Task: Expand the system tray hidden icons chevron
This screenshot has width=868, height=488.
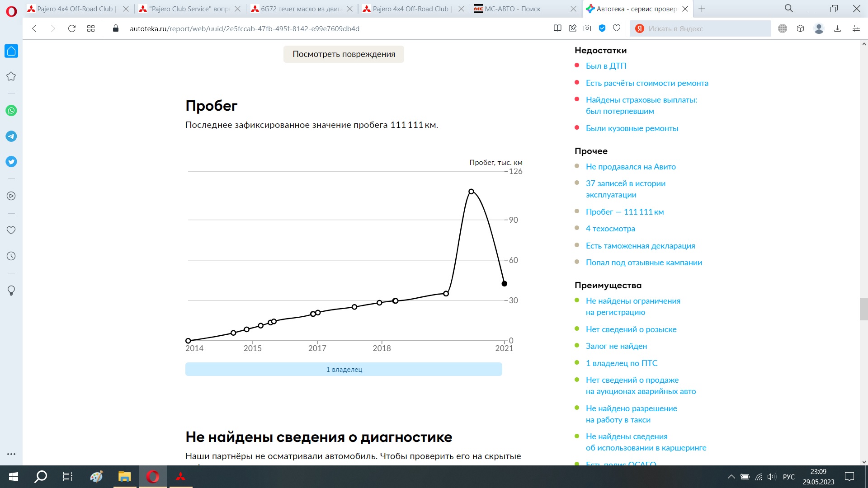Action: pyautogui.click(x=731, y=477)
